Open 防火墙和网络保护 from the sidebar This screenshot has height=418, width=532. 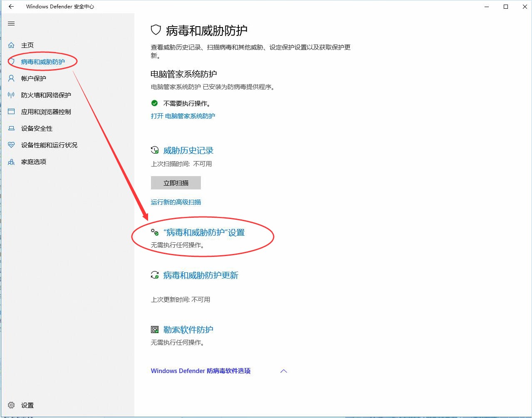click(x=46, y=95)
